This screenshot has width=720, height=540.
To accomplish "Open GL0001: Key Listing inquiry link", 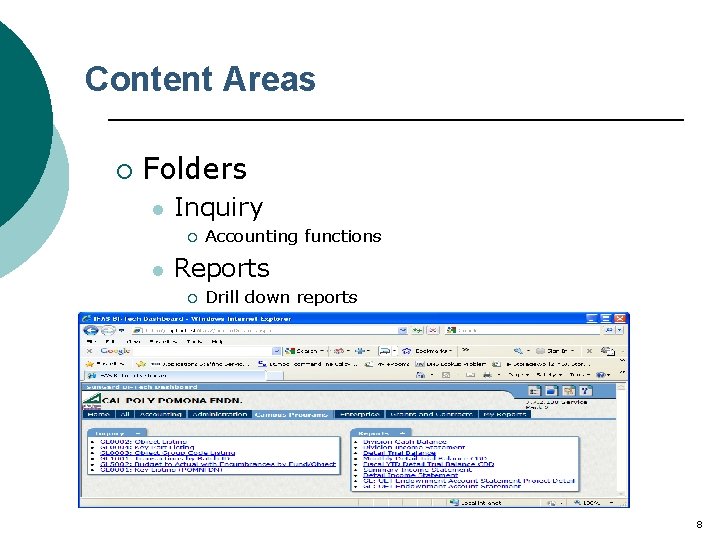I will click(x=161, y=469).
